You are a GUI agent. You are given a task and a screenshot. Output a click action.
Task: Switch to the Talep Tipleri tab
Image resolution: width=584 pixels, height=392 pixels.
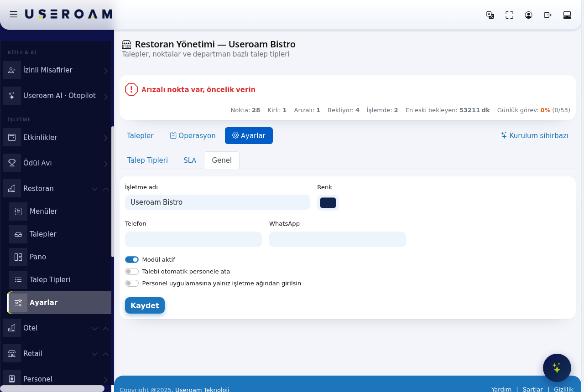pos(147,160)
